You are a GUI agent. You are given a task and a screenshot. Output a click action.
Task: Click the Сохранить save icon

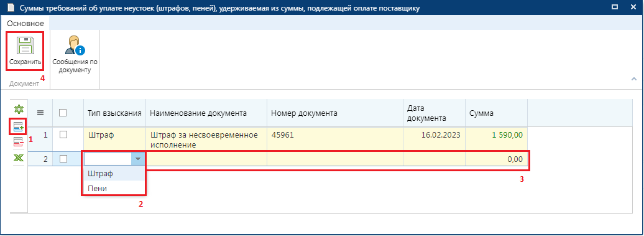click(25, 45)
